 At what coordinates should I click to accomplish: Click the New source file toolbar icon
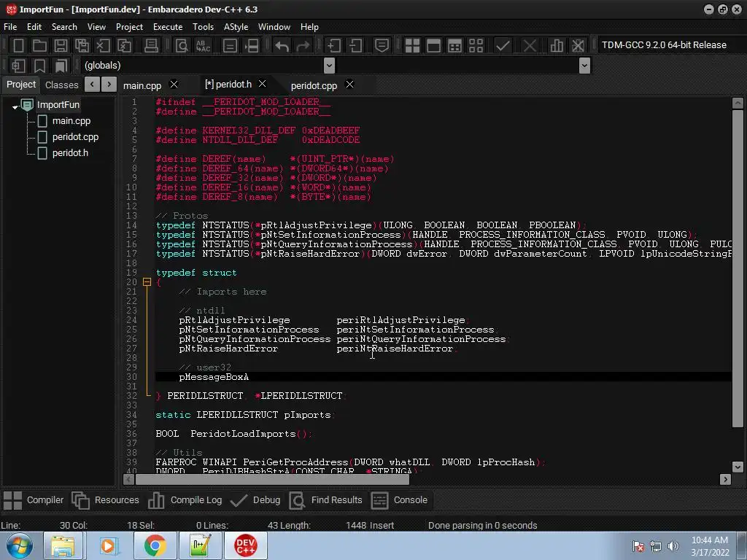(x=18, y=46)
